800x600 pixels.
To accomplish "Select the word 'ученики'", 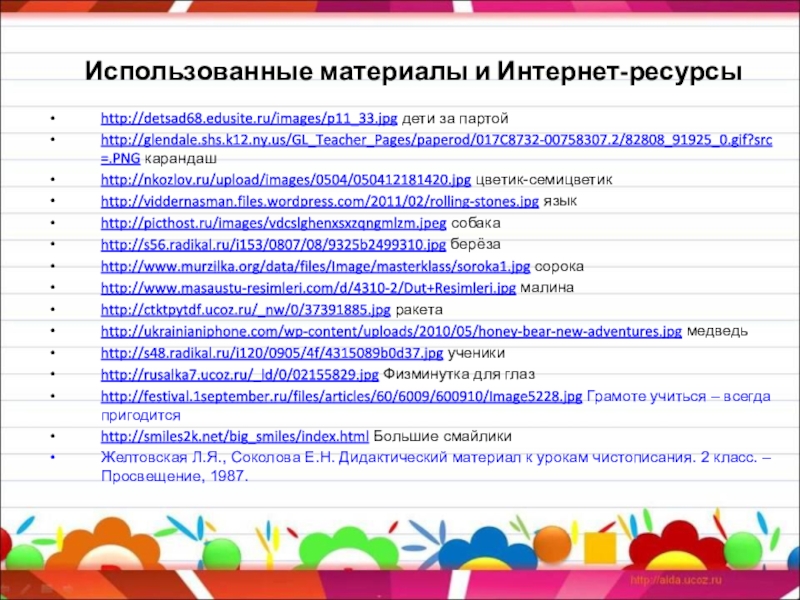I will point(477,353).
